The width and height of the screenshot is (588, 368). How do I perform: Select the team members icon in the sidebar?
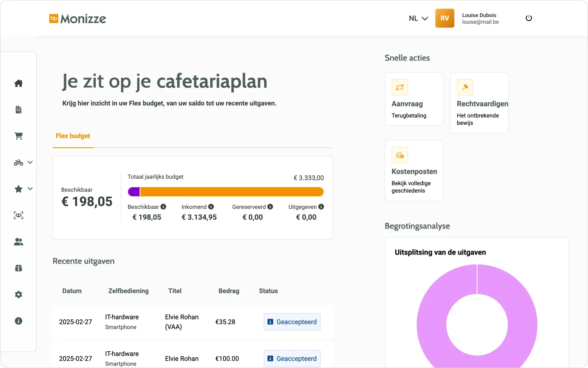[x=18, y=242]
